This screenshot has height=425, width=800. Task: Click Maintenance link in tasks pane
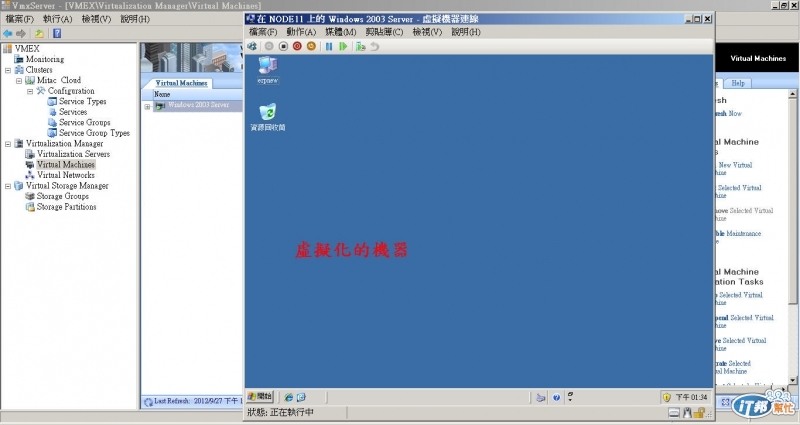click(738, 234)
